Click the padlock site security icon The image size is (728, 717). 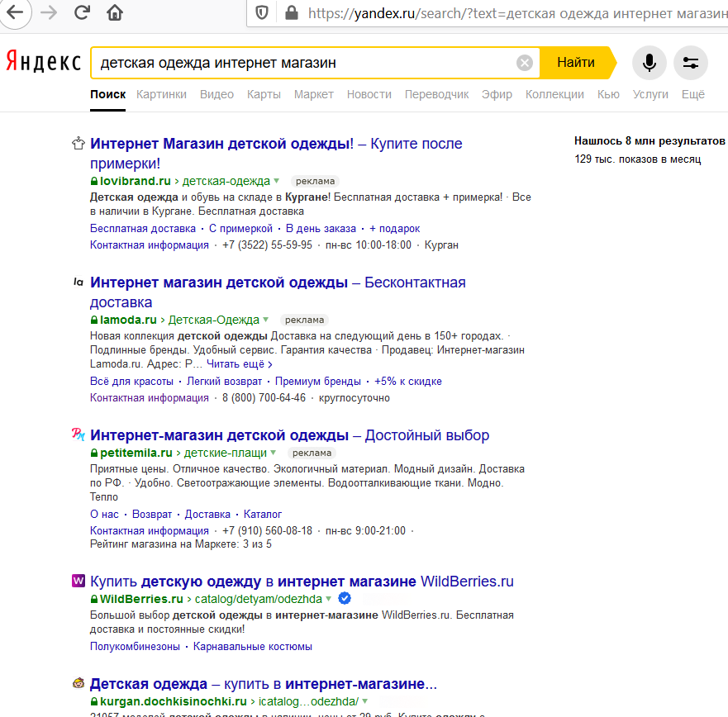click(291, 13)
